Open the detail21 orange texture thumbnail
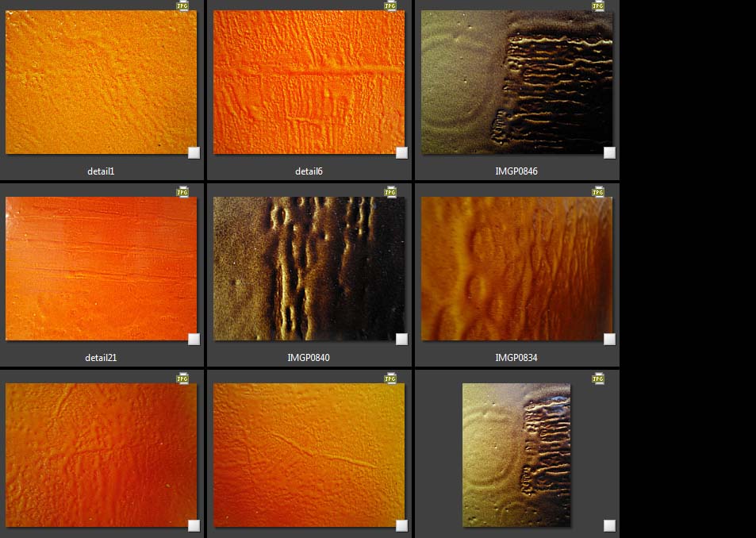The image size is (756, 538). [x=101, y=268]
